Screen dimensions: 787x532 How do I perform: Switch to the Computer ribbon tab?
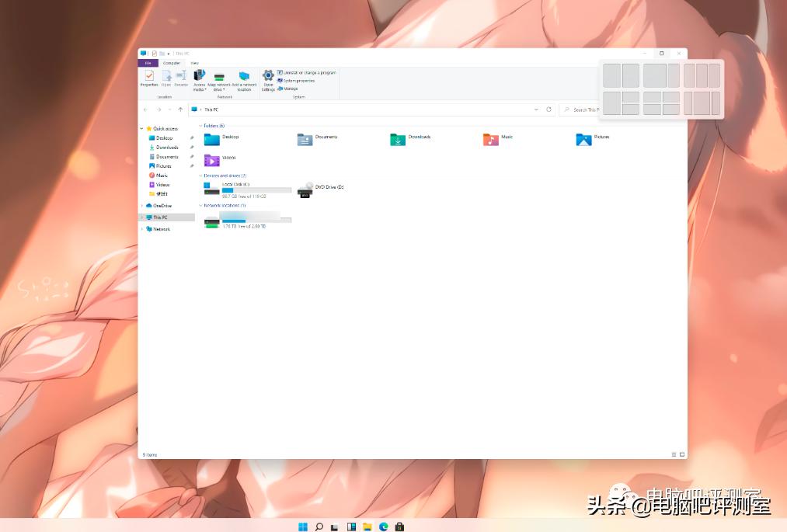tap(171, 63)
